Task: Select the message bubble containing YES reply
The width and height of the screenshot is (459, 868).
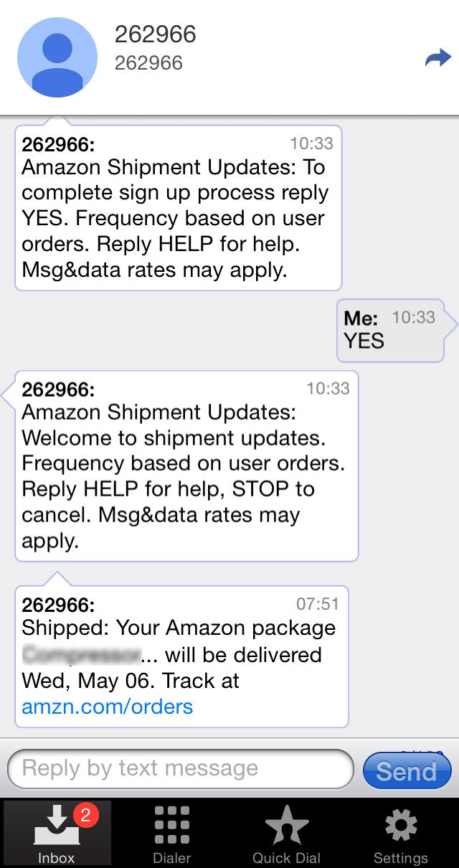Action: click(x=391, y=330)
